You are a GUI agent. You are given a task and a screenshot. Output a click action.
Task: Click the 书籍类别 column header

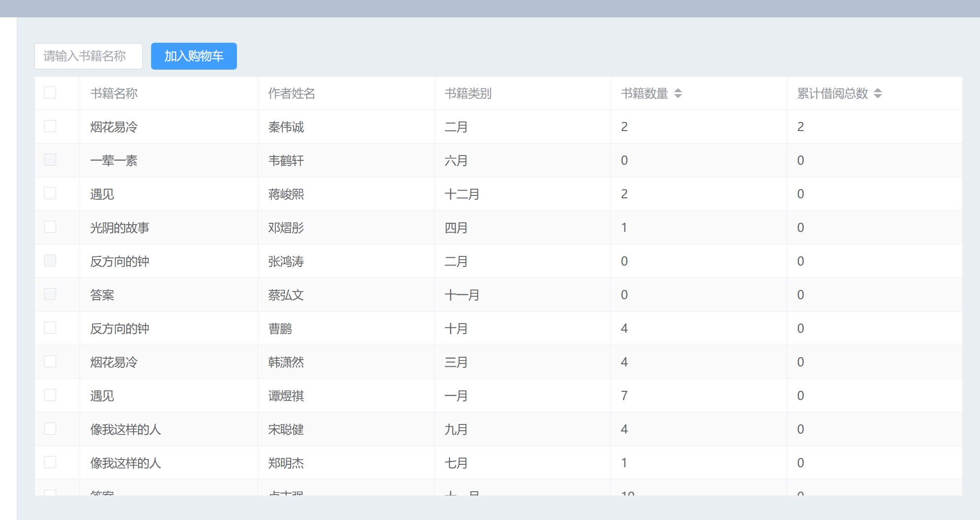[x=468, y=93]
